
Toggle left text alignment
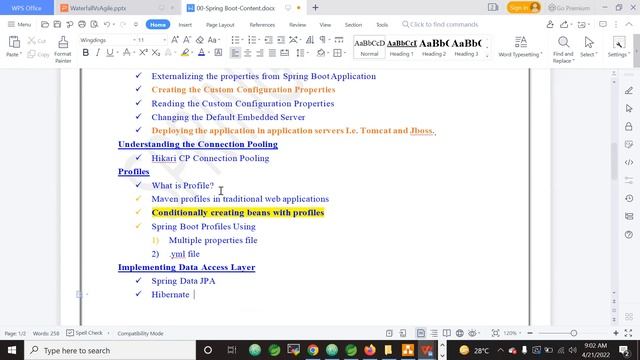[236, 53]
